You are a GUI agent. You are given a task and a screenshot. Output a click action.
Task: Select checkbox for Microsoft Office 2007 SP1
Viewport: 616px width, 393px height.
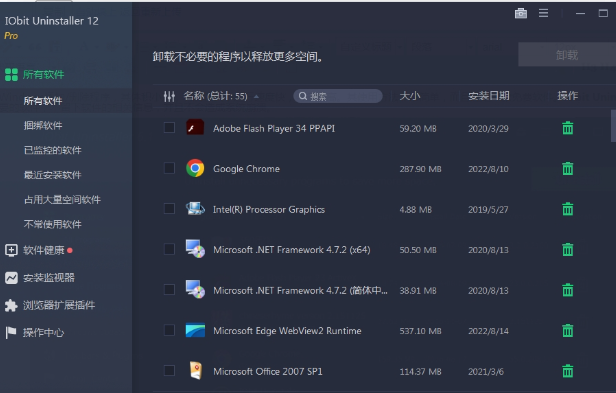(169, 370)
